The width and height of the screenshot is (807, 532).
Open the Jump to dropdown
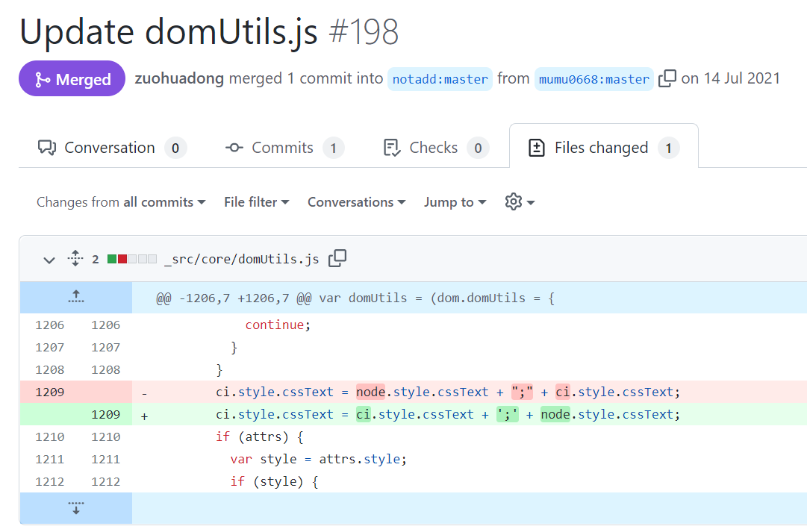point(455,202)
